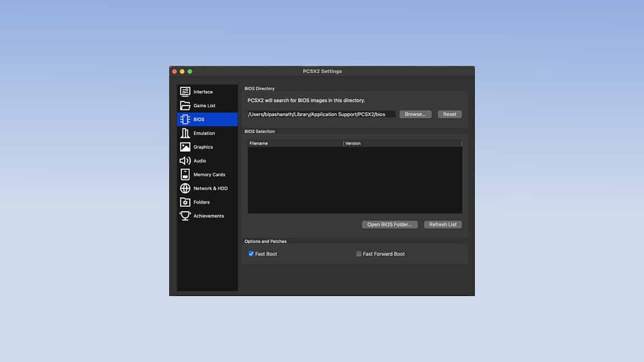The image size is (644, 362).
Task: Switch to the Game List tab
Action: [204, 105]
